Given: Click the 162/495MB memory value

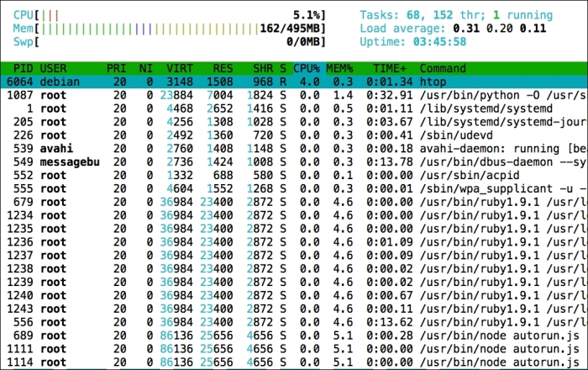Looking at the screenshot, I should click(290, 29).
